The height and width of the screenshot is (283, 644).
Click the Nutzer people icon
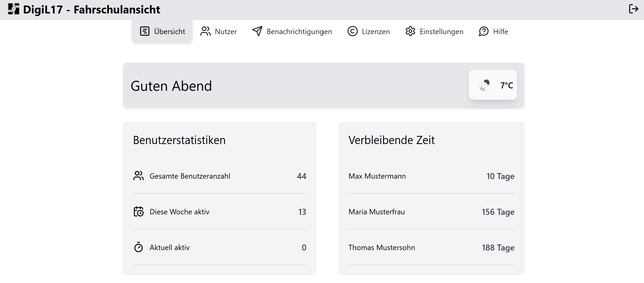pos(205,32)
